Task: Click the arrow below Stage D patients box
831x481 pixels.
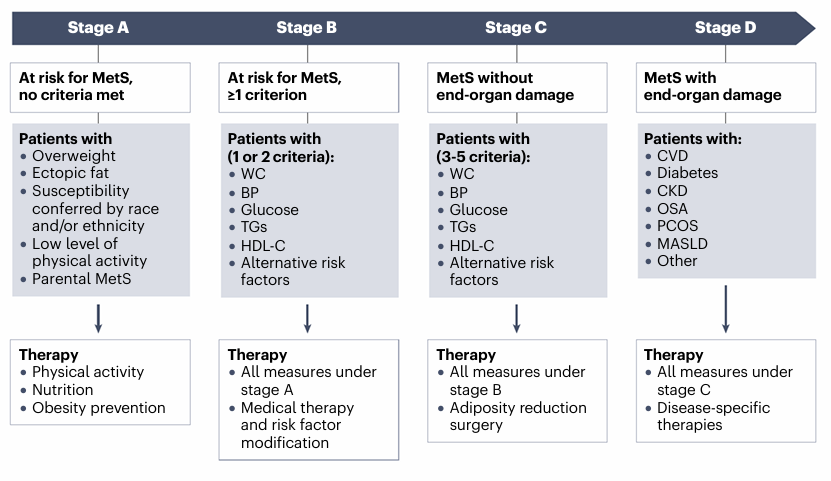Action: [725, 308]
